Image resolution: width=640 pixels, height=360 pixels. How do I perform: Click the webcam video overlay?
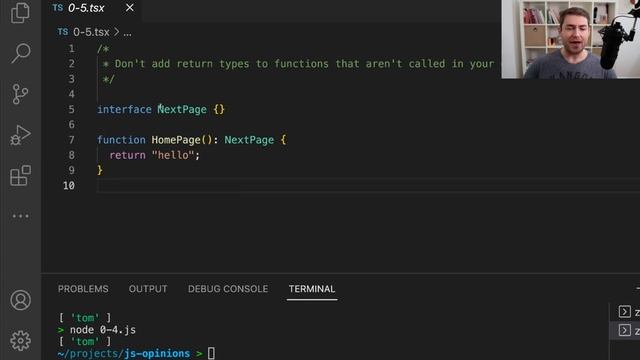571,39
